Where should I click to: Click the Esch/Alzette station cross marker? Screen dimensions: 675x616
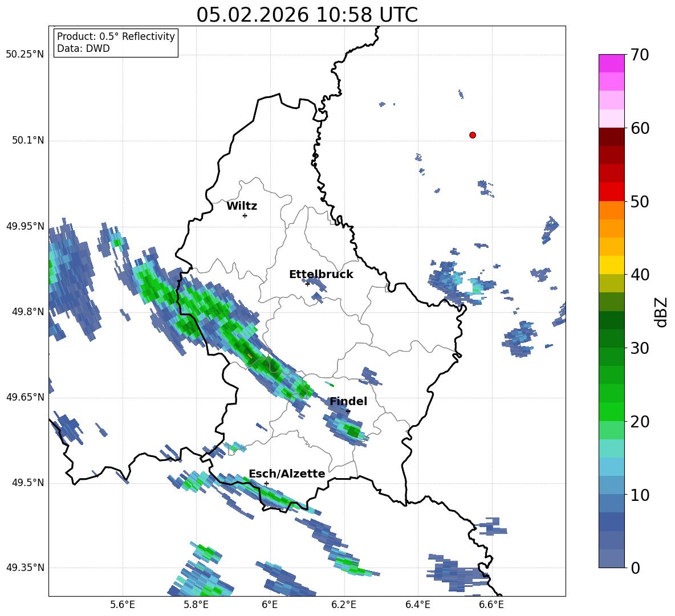pos(266,483)
